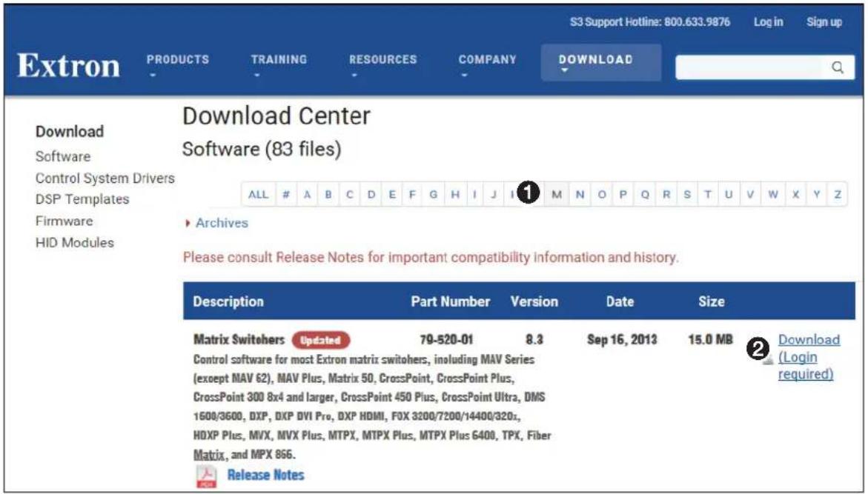The height and width of the screenshot is (494, 868).
Task: Filter software by letter Z
Action: [x=838, y=195]
